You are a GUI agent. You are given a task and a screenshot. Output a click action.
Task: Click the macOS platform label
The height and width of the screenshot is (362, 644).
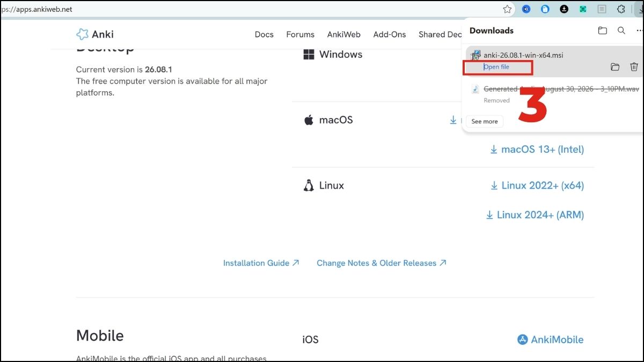pyautogui.click(x=336, y=120)
